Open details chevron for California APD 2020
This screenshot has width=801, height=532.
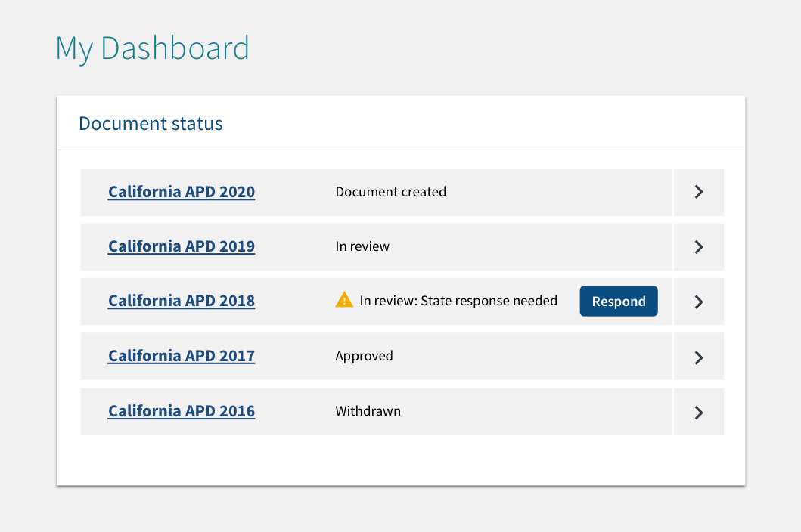698,192
